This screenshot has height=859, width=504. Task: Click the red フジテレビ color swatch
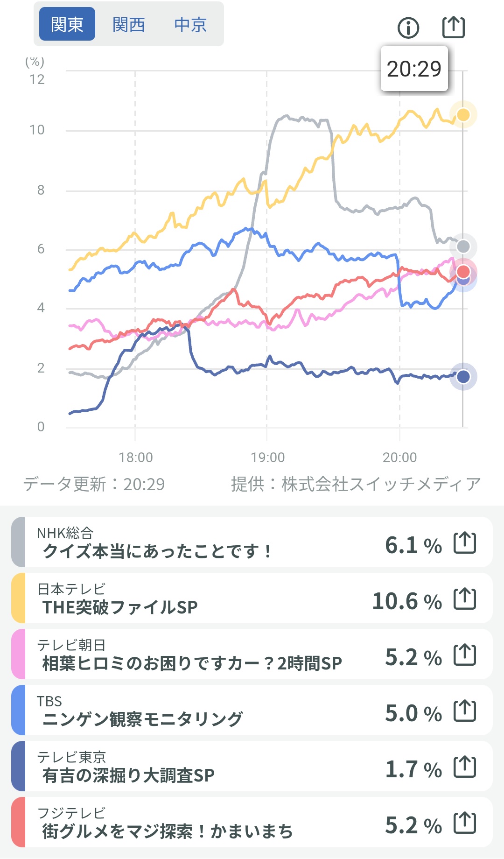(x=19, y=822)
